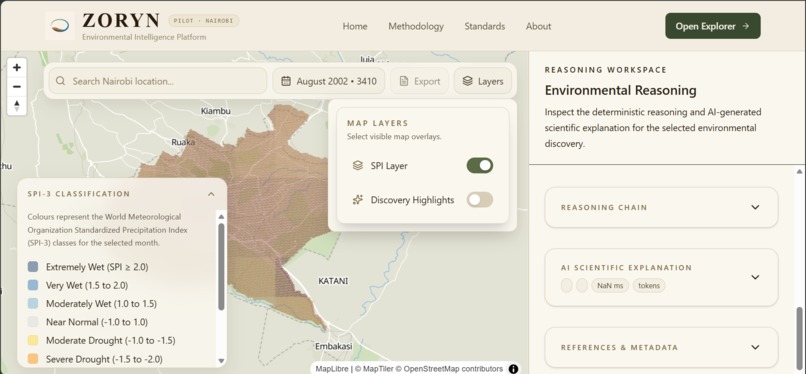Open the MapTiler attribution link
This screenshot has width=806, height=374.
pos(374,369)
